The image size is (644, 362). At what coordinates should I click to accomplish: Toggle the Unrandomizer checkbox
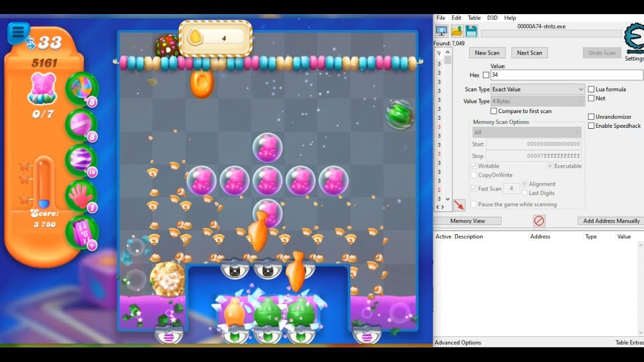(591, 117)
